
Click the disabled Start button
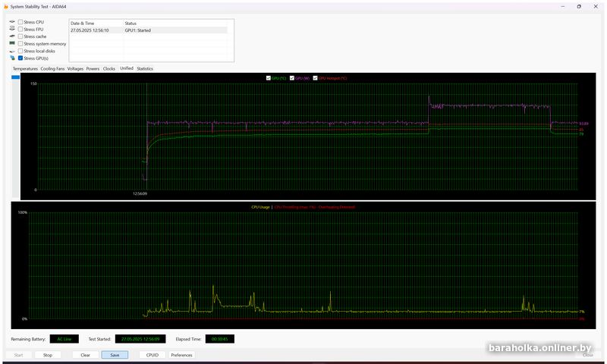[x=18, y=355]
